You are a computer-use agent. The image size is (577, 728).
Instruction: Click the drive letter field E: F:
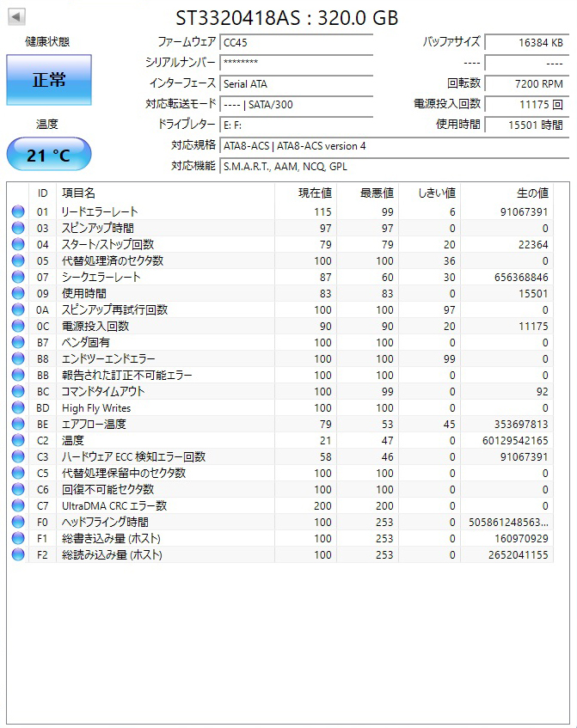pyautogui.click(x=296, y=125)
